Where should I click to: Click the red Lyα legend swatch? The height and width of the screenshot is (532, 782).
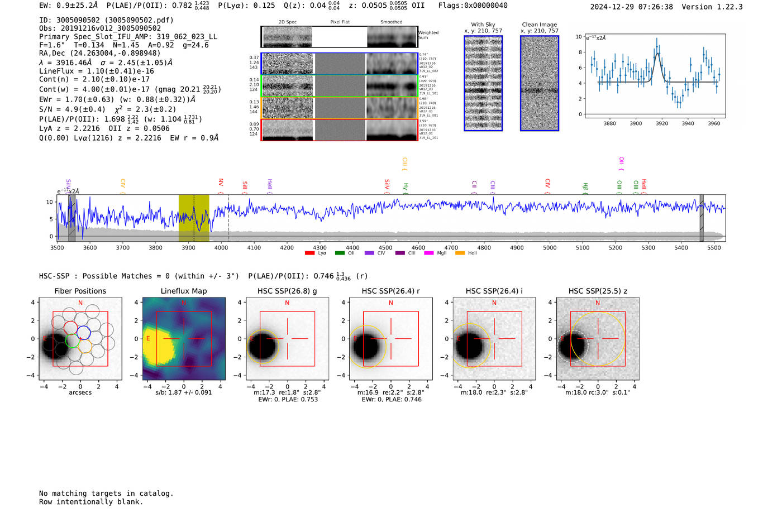point(309,253)
